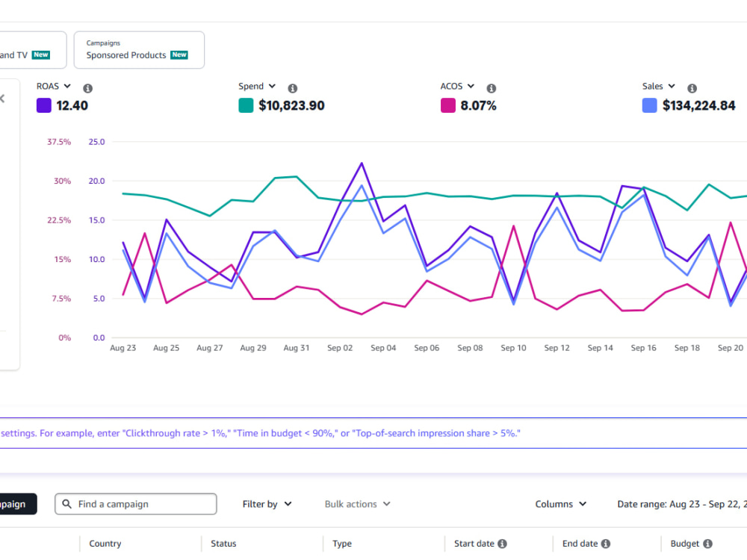
Task: Open info icon next to Spend metric
Action: pos(293,88)
